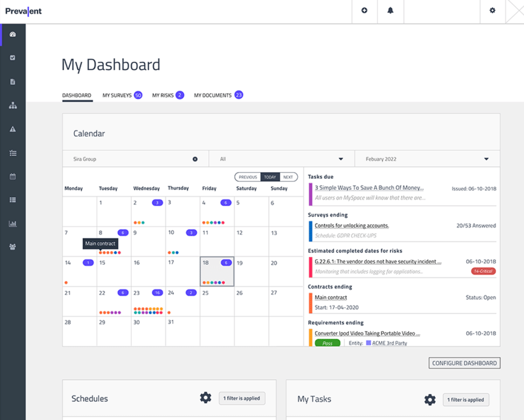Screen dimensions: 524x420
Task: Open 'Controls for unlocking accounts' survey link
Action: 352,225
